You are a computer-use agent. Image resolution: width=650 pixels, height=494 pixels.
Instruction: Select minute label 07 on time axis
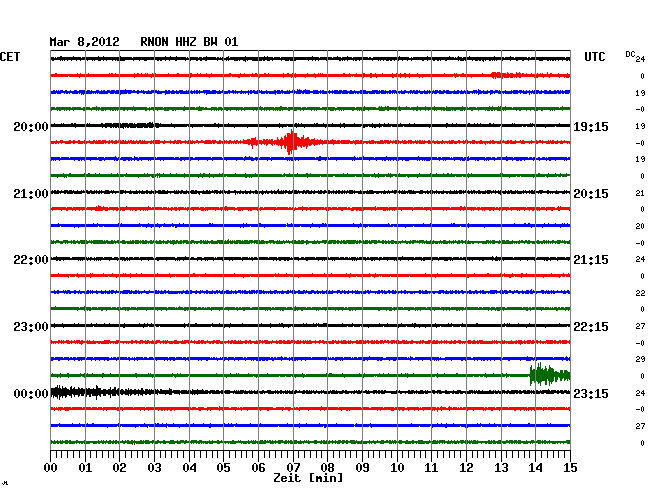pyautogui.click(x=293, y=468)
